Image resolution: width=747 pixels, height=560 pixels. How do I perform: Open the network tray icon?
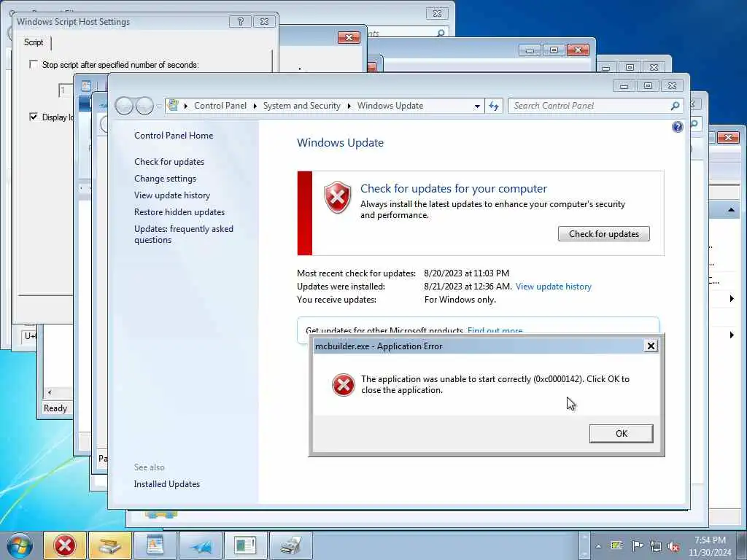656,546
